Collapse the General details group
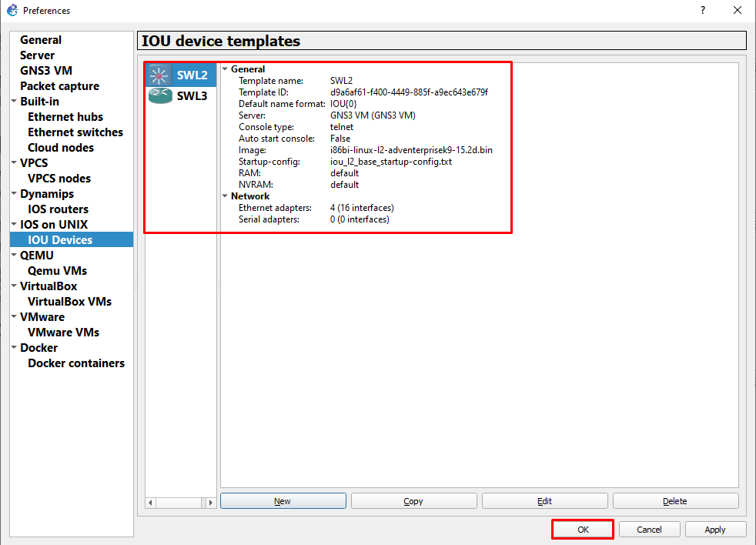Image resolution: width=756 pixels, height=545 pixels. 225,69
